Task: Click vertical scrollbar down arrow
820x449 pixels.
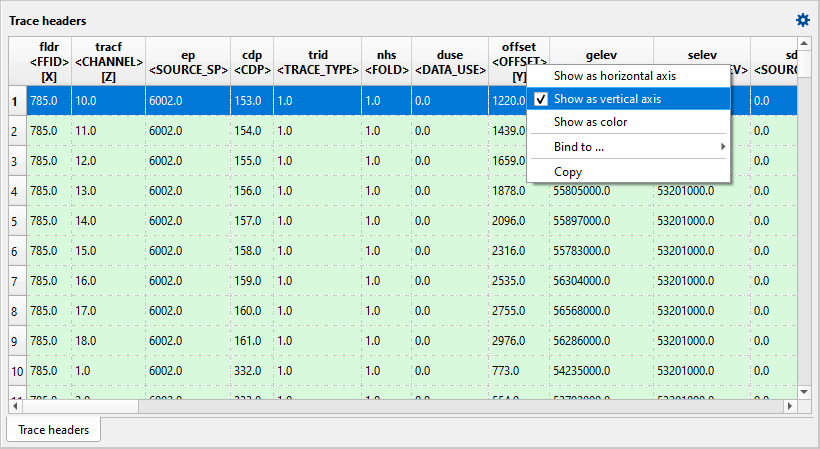Action: 804,391
